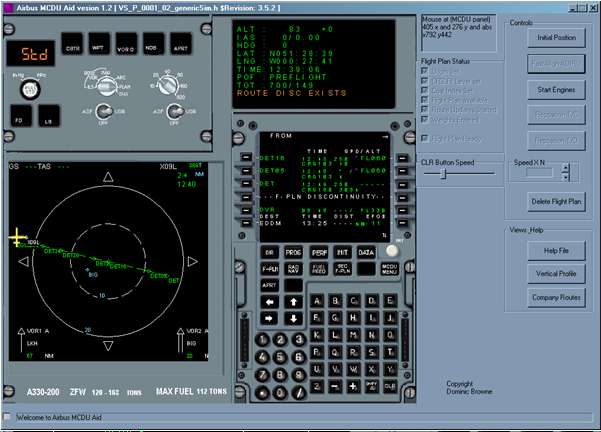Open the PROG page key
Image resolution: width=601 pixels, height=432 pixels.
pyautogui.click(x=293, y=253)
